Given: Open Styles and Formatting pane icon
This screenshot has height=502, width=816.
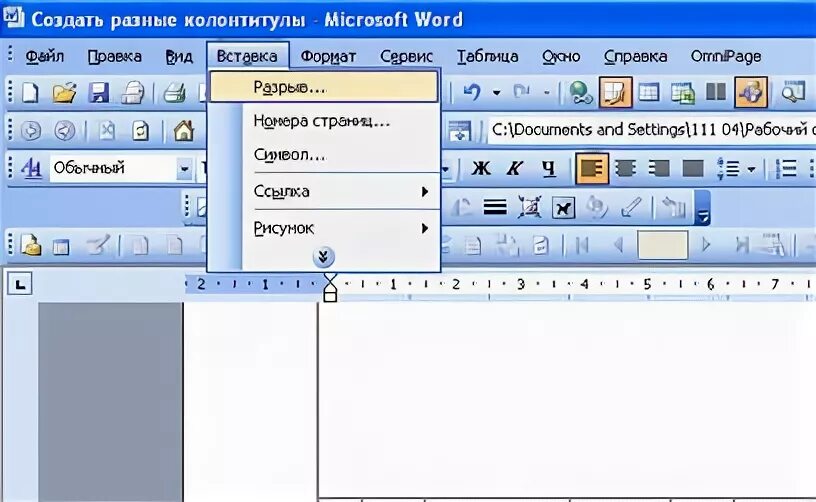Looking at the screenshot, I should 31,168.
